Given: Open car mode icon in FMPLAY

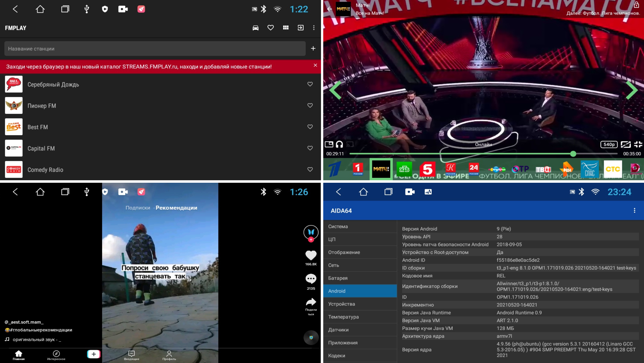Looking at the screenshot, I should point(255,28).
